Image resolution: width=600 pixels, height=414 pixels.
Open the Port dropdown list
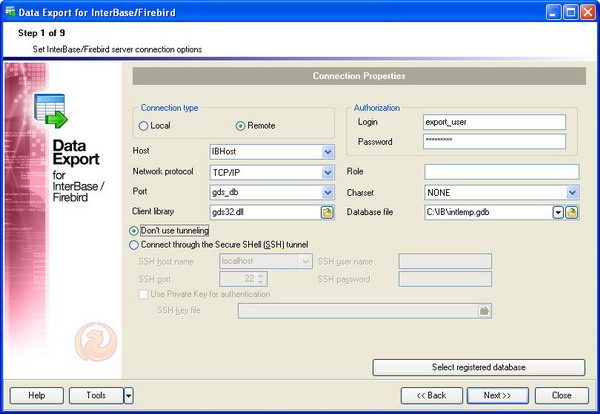tap(328, 192)
